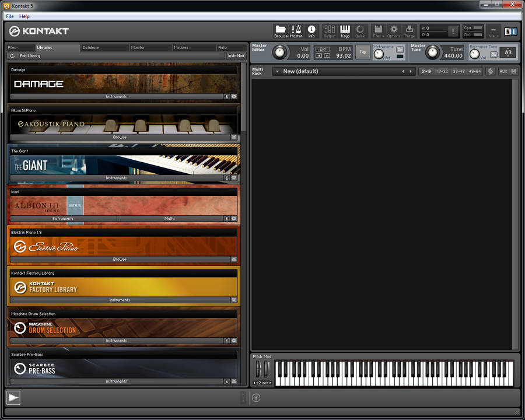The height and width of the screenshot is (420, 525).
Task: Open settings gear for Damage library
Action: click(234, 97)
